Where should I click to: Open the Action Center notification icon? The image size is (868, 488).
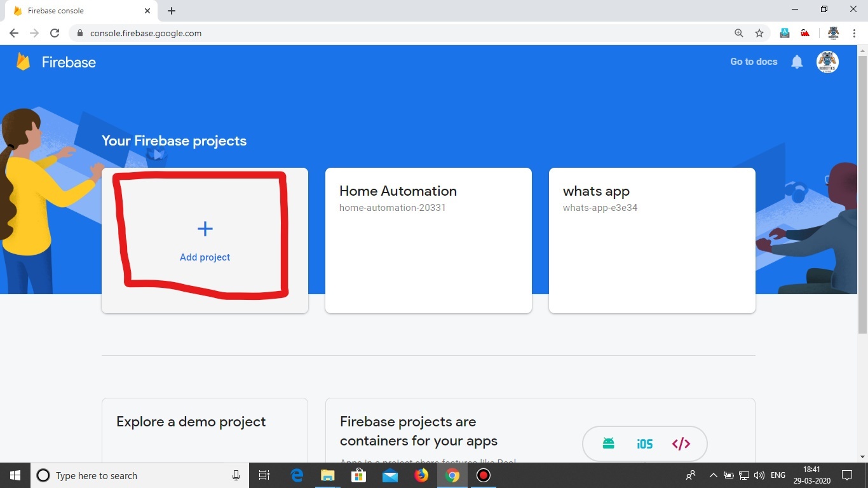point(847,475)
